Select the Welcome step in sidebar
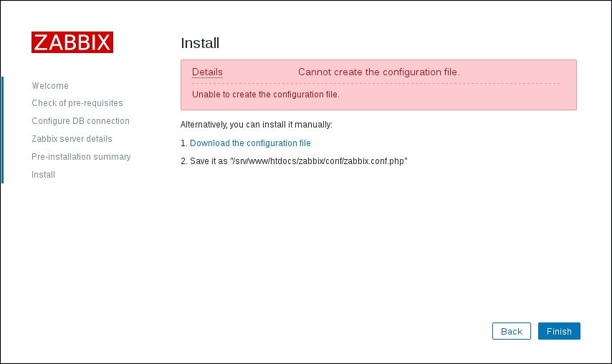612x364 pixels. pyautogui.click(x=50, y=86)
